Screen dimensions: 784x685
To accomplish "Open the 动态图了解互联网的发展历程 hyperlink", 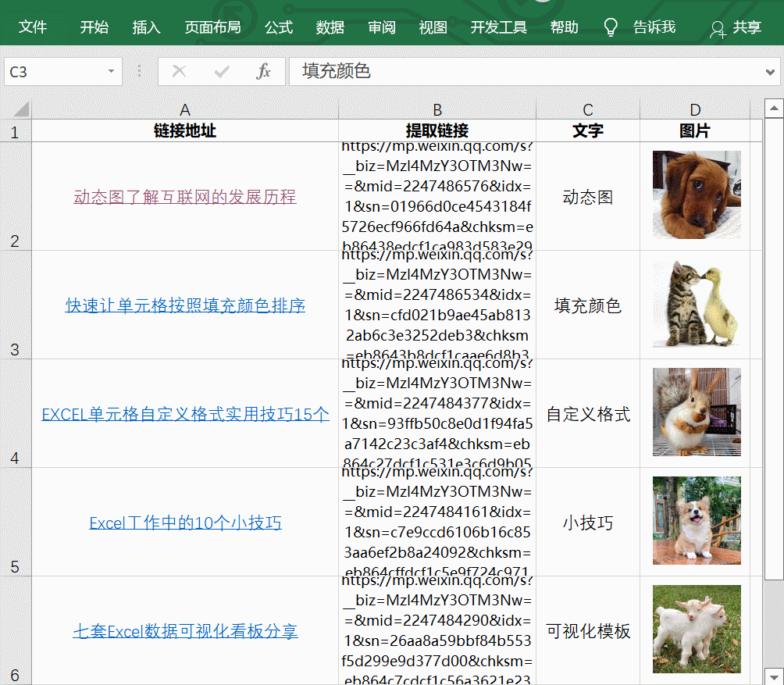I will 184,197.
